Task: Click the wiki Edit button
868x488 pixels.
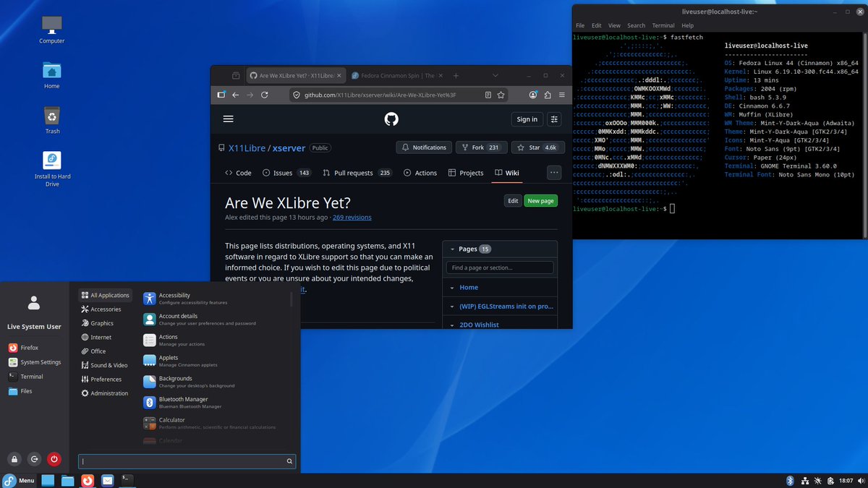Action: (x=513, y=201)
